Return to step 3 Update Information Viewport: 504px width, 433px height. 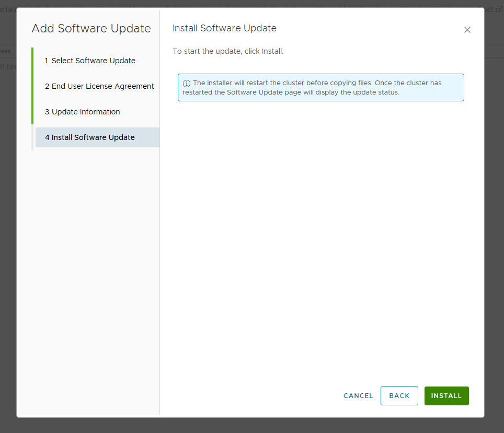point(86,112)
